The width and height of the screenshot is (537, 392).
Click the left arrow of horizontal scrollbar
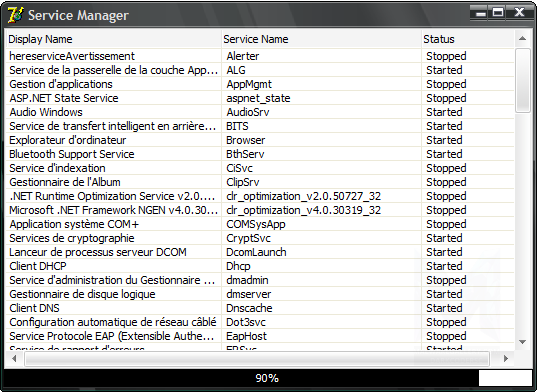tap(14, 358)
